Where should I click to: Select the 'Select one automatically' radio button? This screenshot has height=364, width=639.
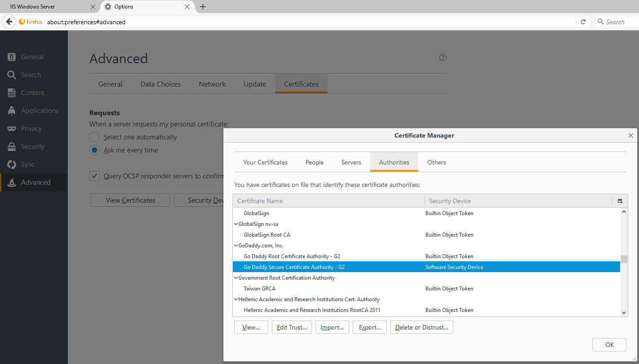[94, 137]
